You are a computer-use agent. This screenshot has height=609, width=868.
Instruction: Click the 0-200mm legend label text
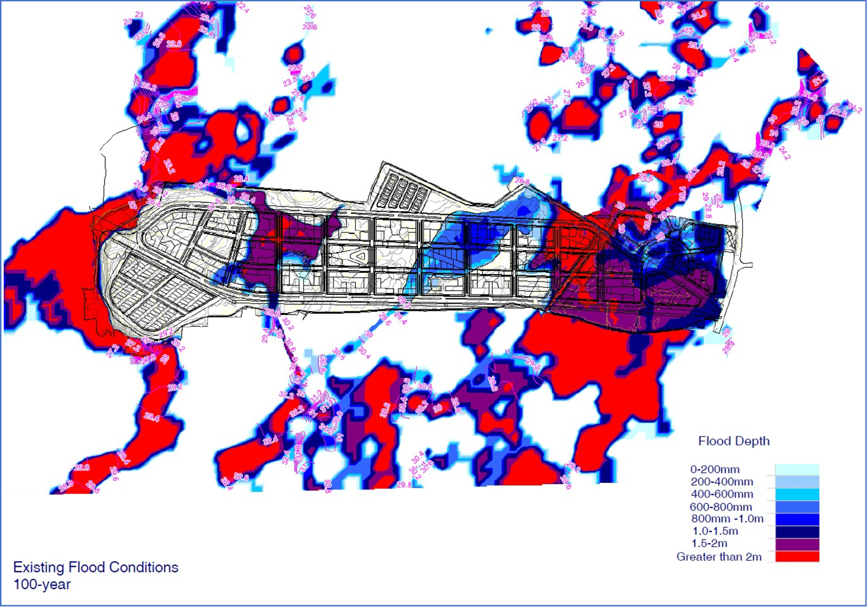(715, 470)
